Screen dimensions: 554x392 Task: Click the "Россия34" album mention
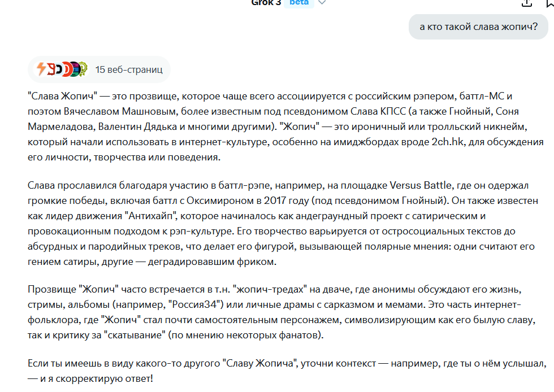tap(196, 305)
